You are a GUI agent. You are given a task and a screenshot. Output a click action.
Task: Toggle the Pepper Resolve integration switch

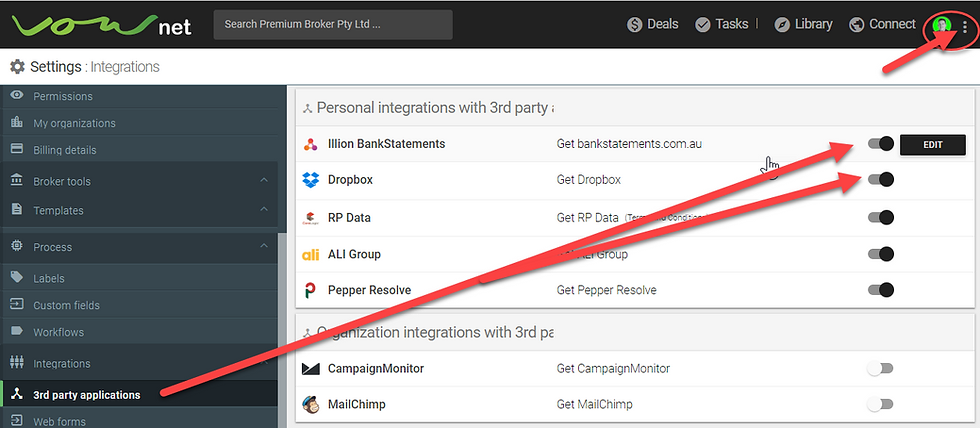tap(881, 290)
